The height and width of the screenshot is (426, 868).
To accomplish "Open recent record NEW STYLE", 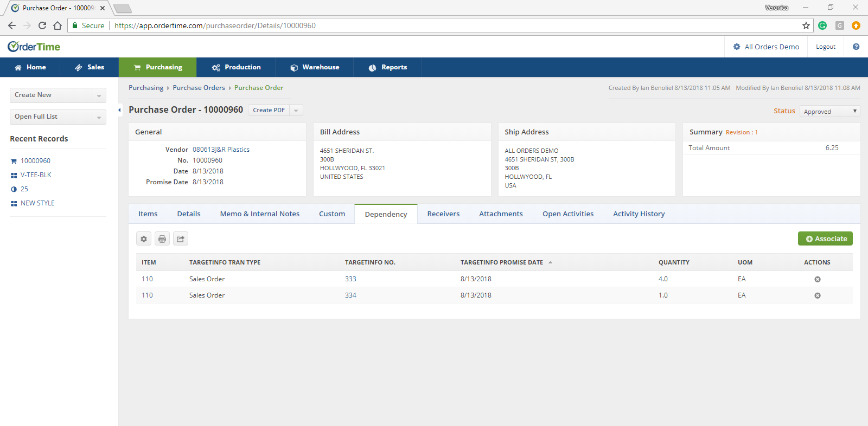I will click(37, 203).
